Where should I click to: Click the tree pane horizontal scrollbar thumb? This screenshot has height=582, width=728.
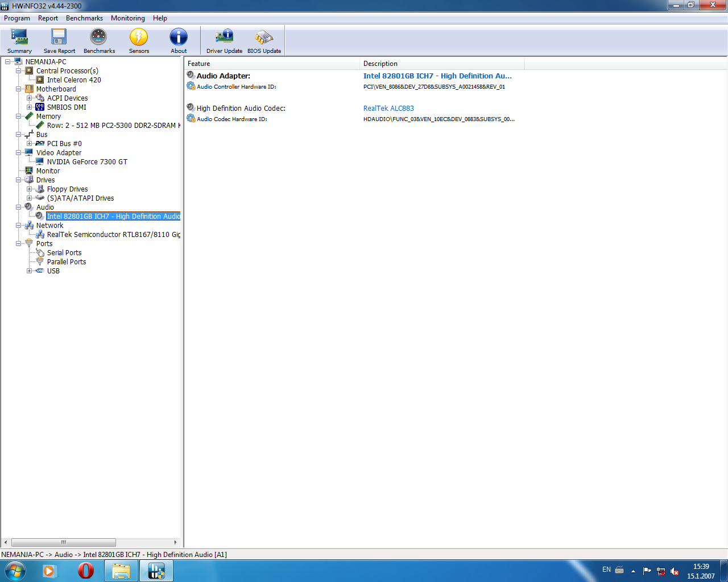(x=64, y=542)
